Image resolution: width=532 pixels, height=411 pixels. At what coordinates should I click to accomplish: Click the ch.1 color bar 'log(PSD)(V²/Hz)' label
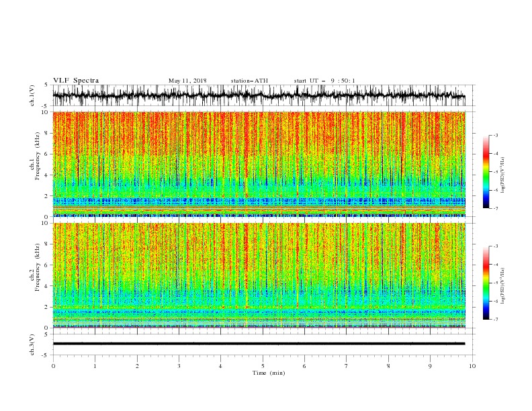502,175
